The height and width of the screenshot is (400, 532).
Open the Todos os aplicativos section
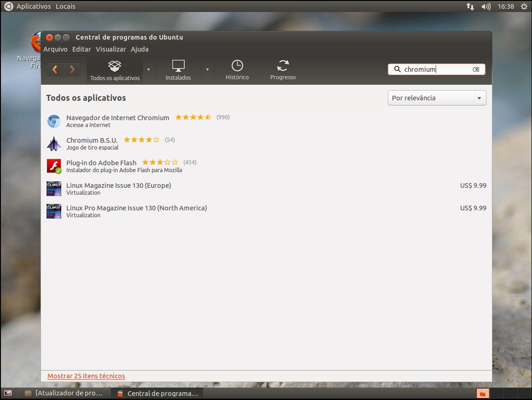pyautogui.click(x=115, y=70)
